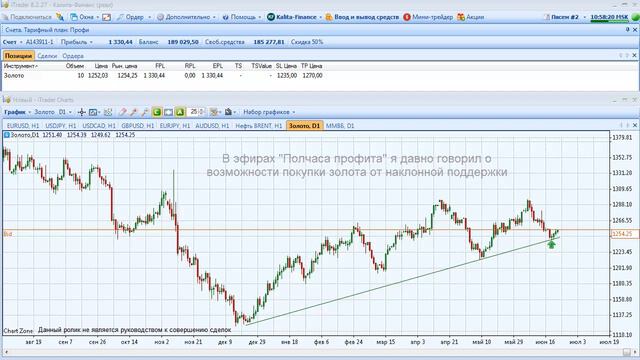Viewport: 640px width, 360px height.
Task: Click the Chart Zone label
Action: [x=18, y=331]
